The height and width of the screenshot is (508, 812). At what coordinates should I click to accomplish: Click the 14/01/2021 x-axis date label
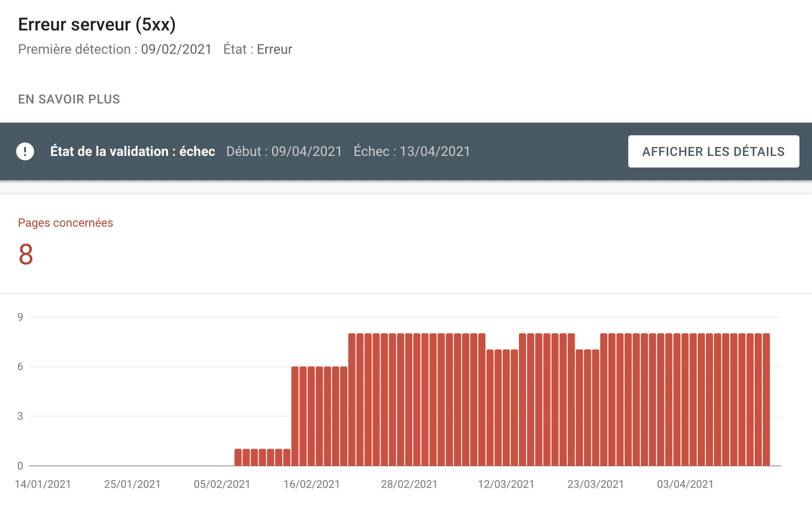(x=43, y=484)
